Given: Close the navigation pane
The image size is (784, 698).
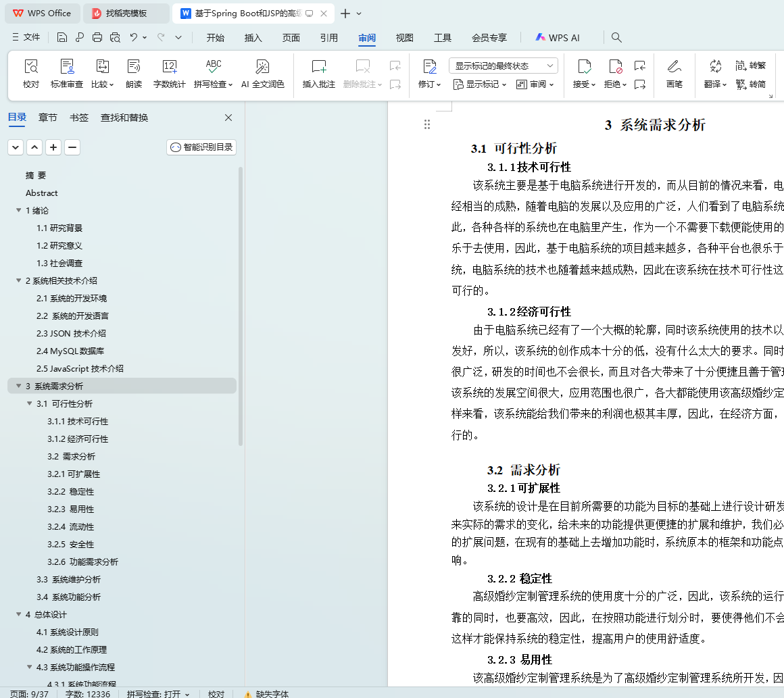Looking at the screenshot, I should [228, 118].
